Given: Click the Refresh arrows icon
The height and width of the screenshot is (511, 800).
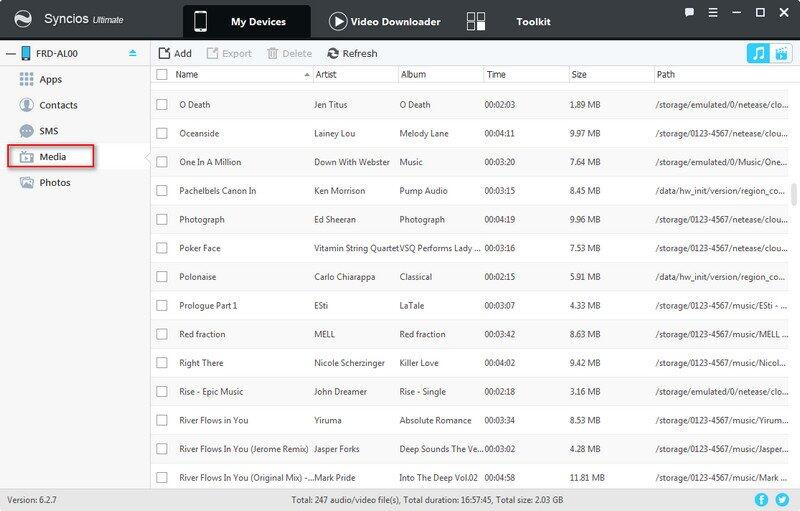Looking at the screenshot, I should 333,53.
